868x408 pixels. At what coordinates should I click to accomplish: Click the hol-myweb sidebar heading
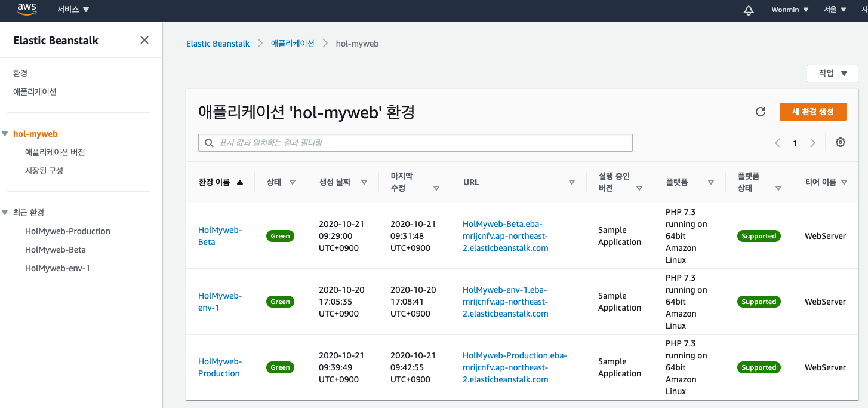coord(35,134)
